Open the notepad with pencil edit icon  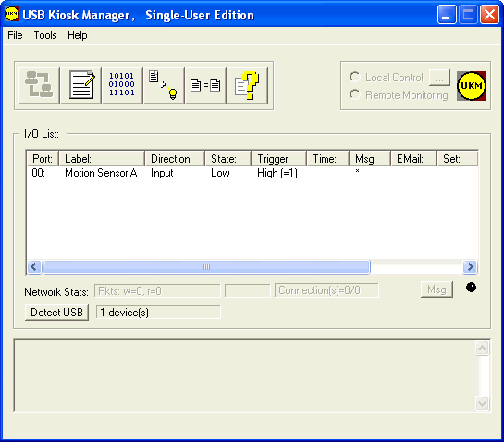(80, 85)
